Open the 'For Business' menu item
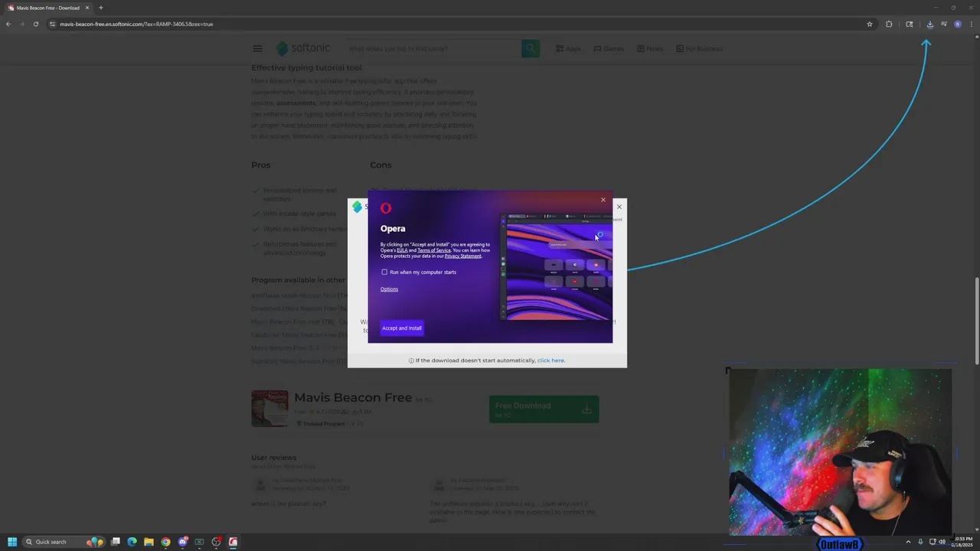This screenshot has width=980, height=551. pos(699,48)
